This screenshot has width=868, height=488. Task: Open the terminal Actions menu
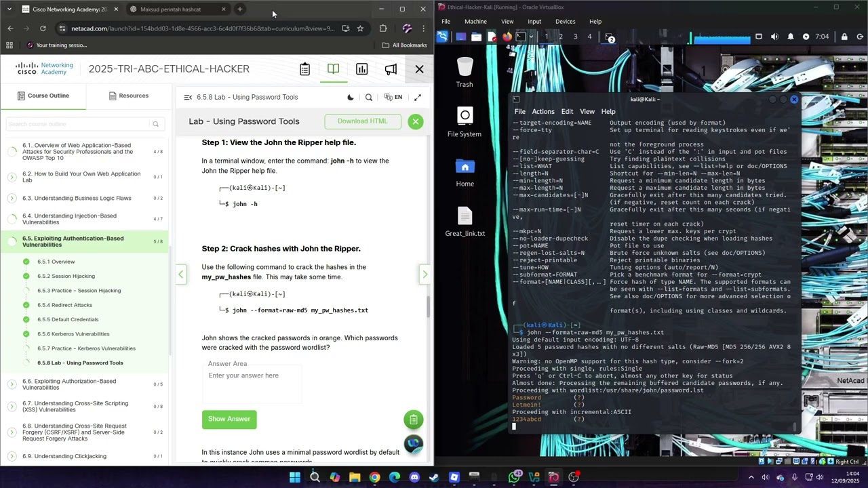(x=543, y=112)
